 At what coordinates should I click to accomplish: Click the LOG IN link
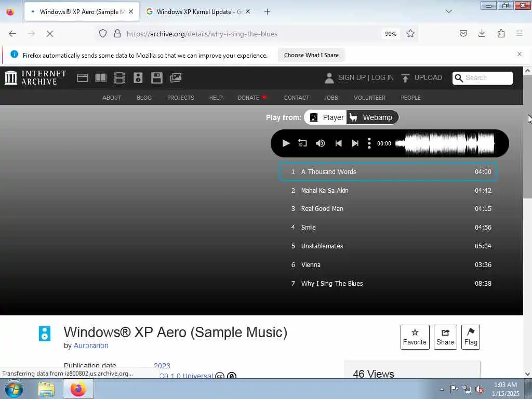pos(382,78)
